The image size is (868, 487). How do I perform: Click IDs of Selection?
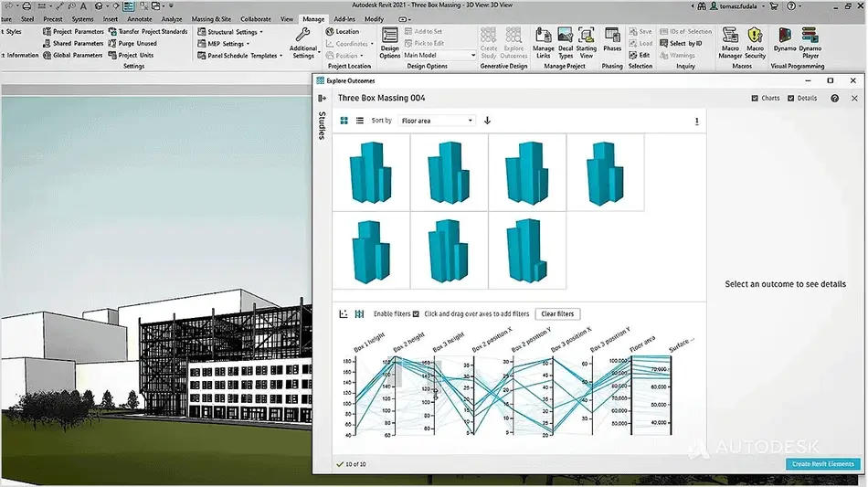686,32
